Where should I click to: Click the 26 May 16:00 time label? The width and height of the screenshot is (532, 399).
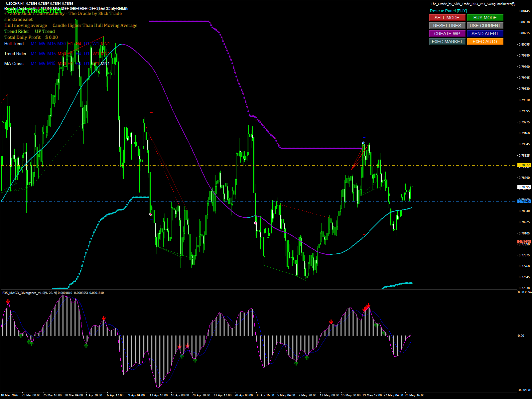tap(414, 395)
